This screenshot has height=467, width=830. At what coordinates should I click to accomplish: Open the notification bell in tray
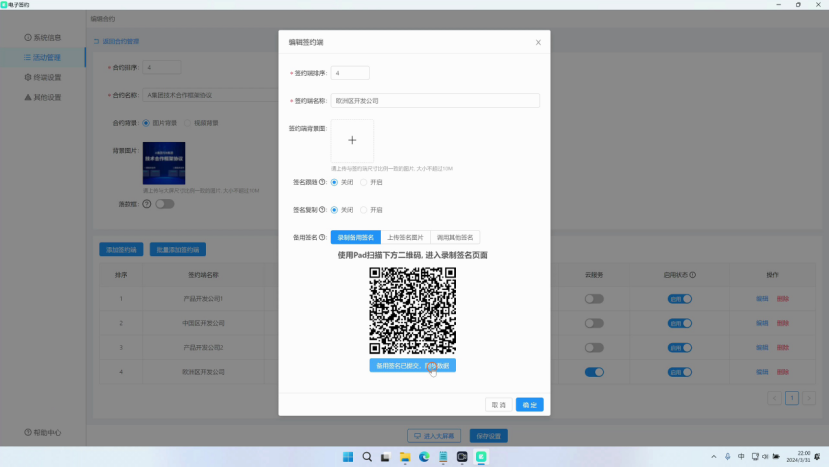click(818, 456)
